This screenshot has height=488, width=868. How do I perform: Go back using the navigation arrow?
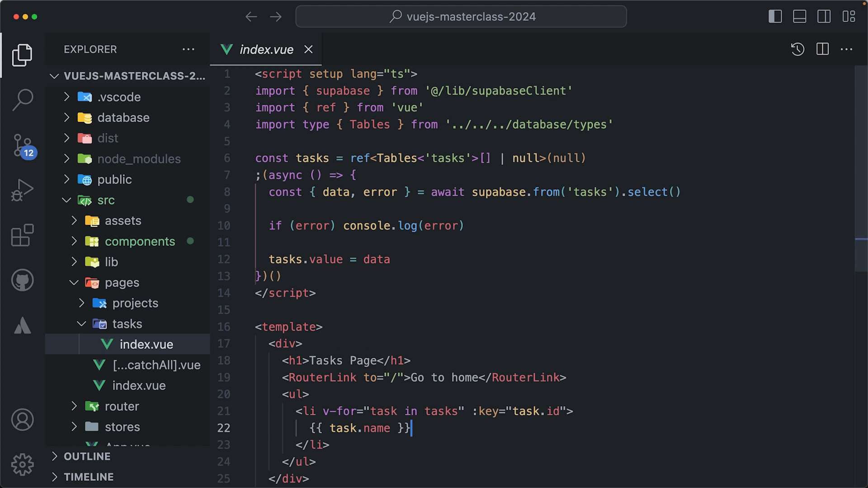click(x=251, y=17)
